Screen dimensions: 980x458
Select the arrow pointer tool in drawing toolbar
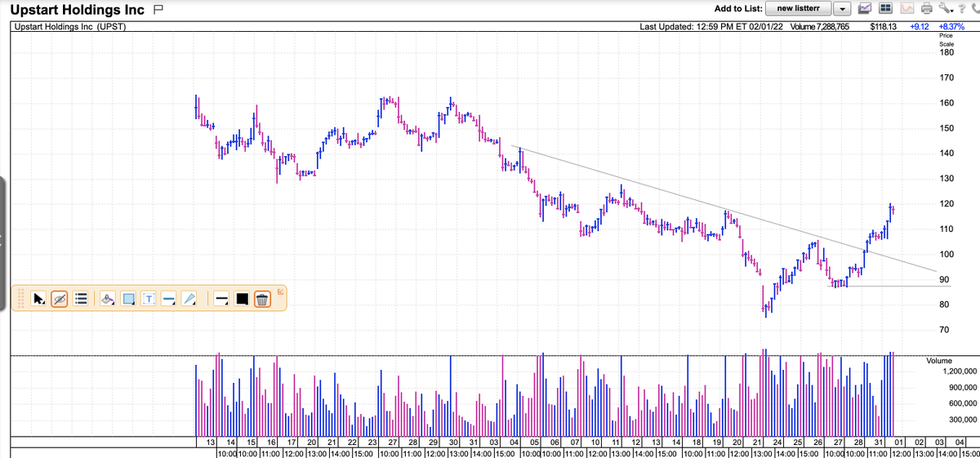point(38,299)
